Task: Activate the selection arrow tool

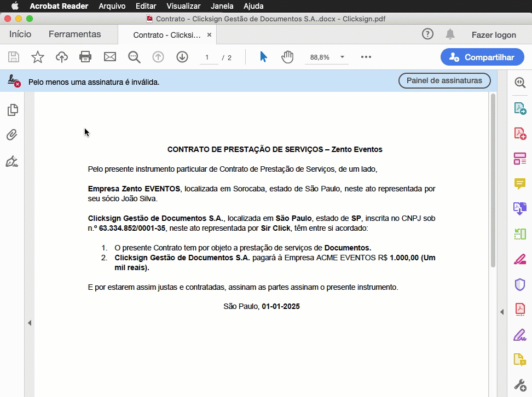Action: 263,57
